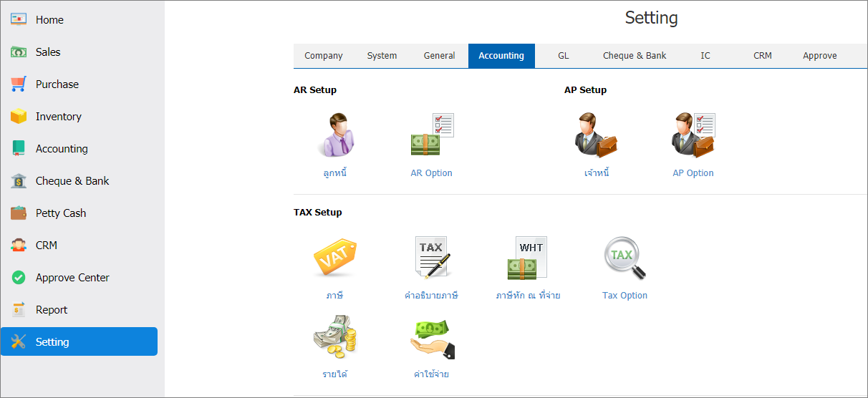Viewport: 868px width, 398px height.
Task: Click the ค่าใช้จ่าย link label
Action: [x=431, y=374]
